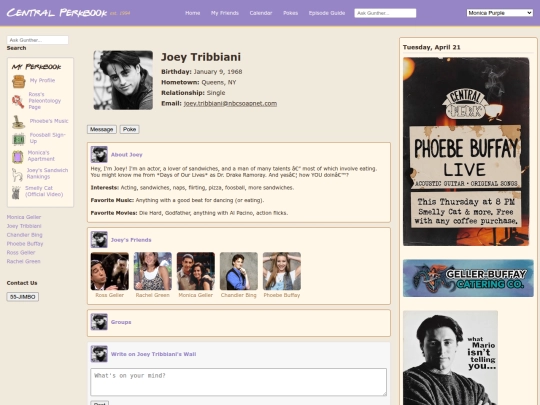Click the What's on your mind text box
The image size is (540, 405).
pyautogui.click(x=238, y=382)
